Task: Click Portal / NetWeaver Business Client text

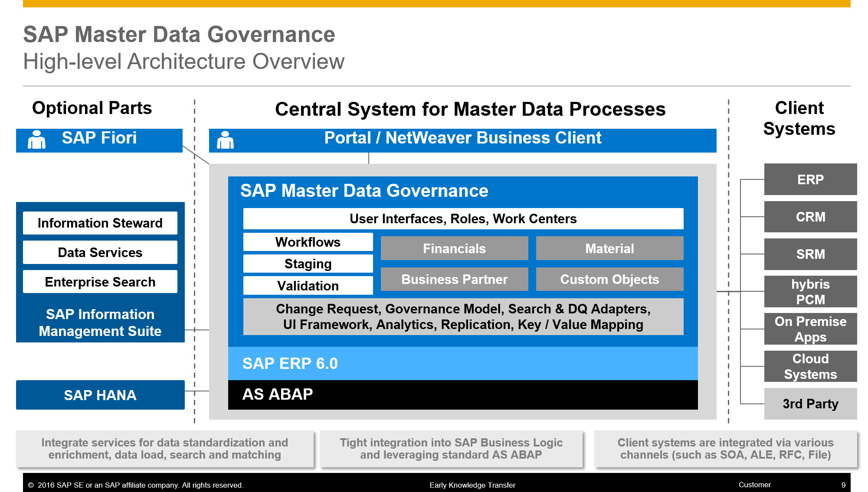Action: pos(463,138)
